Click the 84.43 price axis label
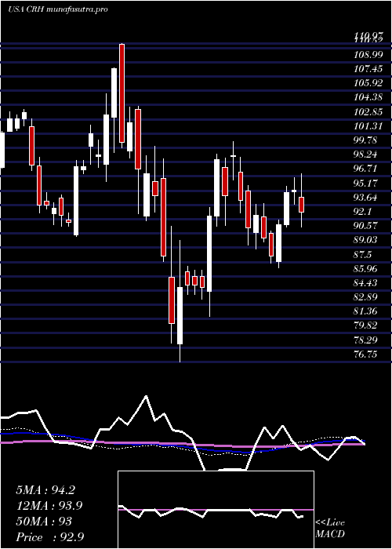Viewport: 392px width, 549px height. click(366, 283)
